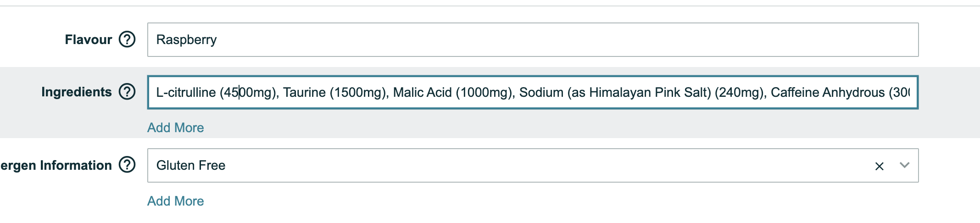
Task: Click on Malic Acid in the Ingredients text
Action: pos(422,92)
